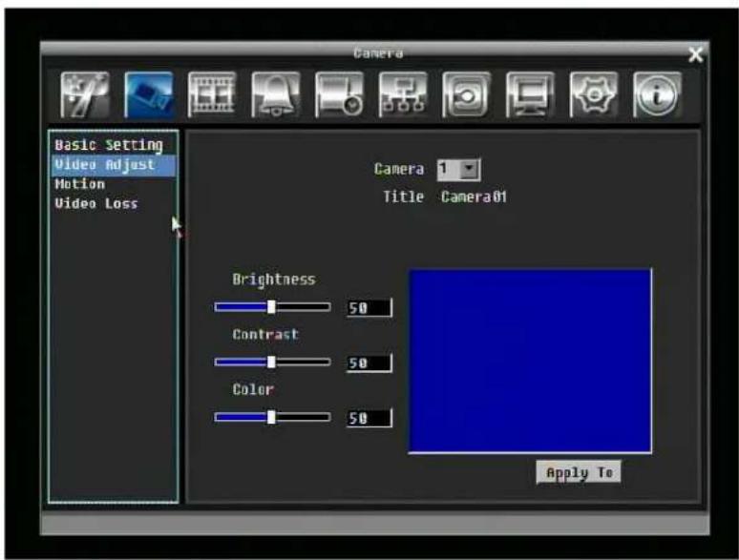Viewport: 739px width, 560px height.
Task: Open the Disk storage icon
Action: coord(339,95)
